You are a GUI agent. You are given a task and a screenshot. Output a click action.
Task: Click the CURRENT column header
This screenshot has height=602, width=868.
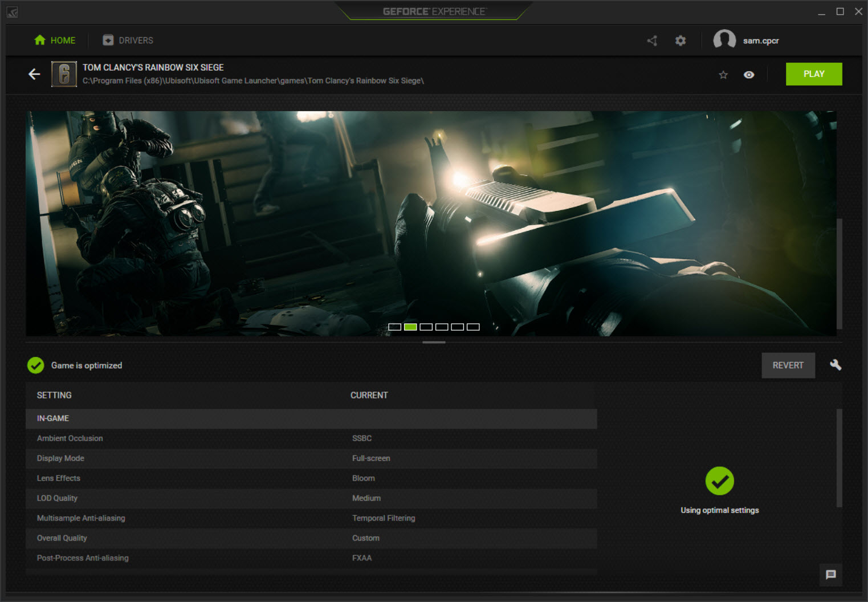tap(369, 395)
